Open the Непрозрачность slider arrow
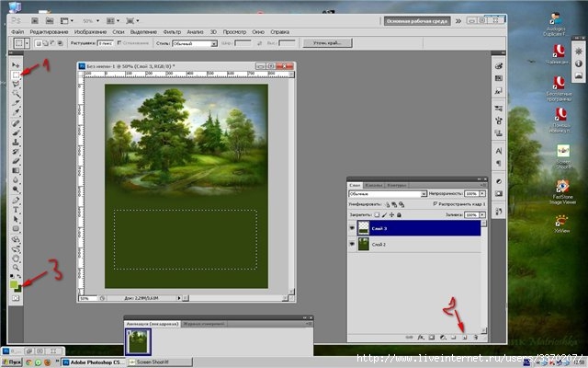 point(482,194)
